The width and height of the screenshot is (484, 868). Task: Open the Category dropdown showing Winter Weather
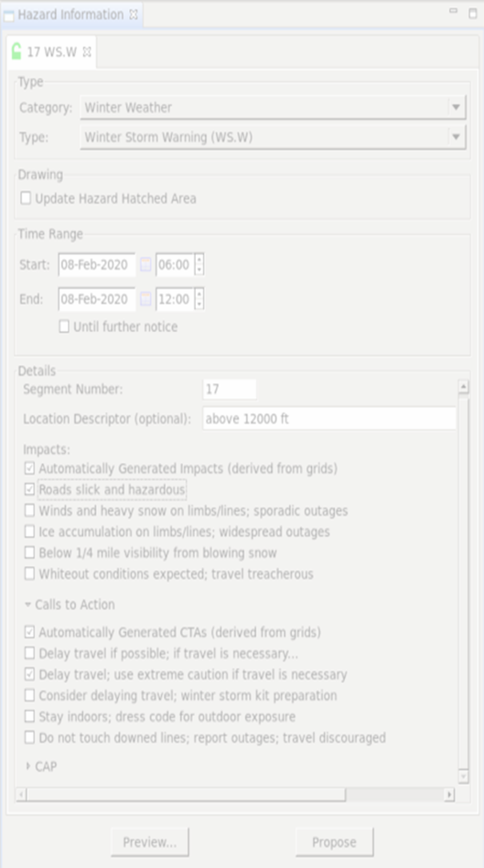pos(273,107)
